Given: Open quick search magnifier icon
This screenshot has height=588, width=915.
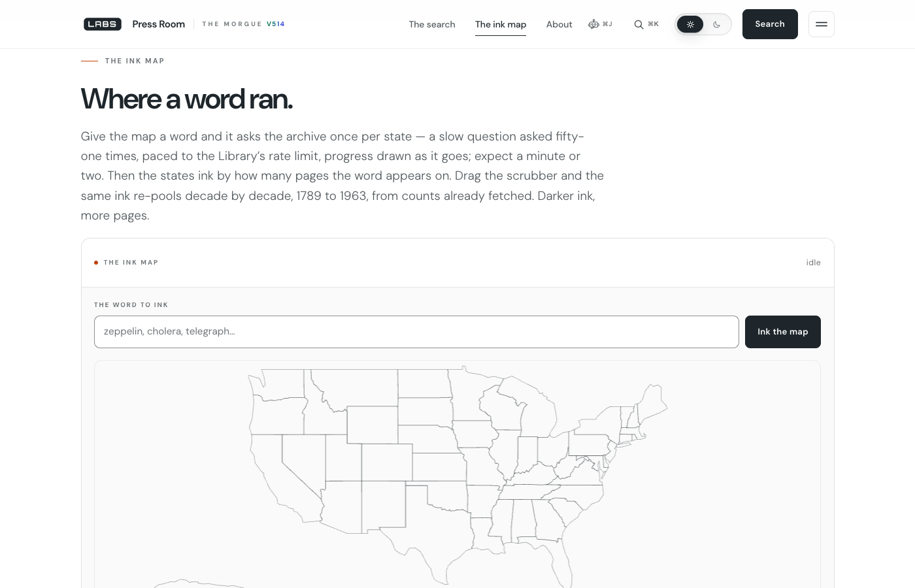Looking at the screenshot, I should 639,24.
